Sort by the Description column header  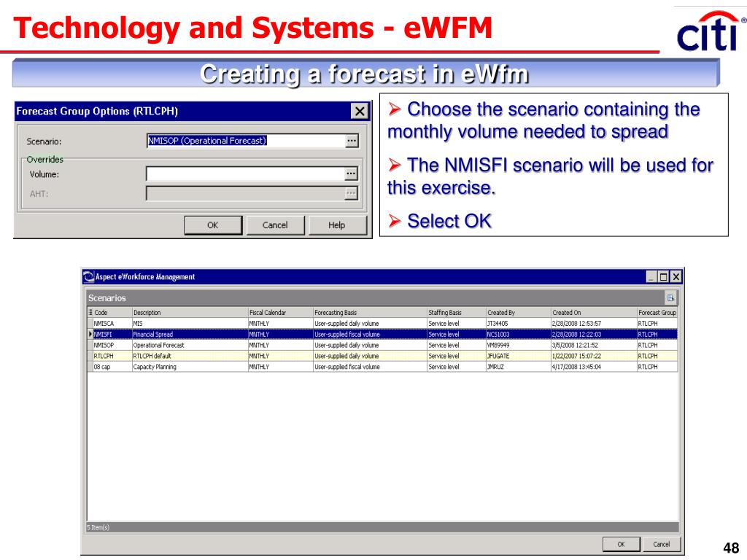point(190,312)
